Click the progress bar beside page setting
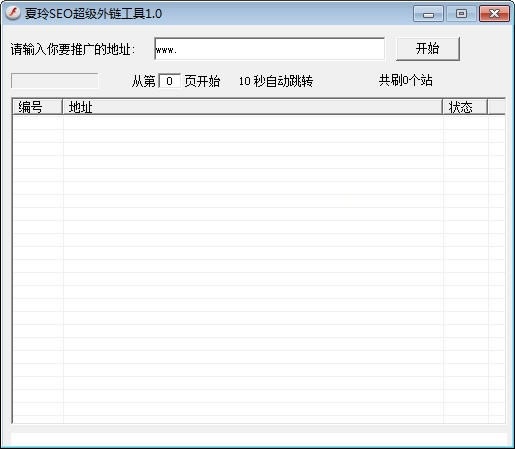Viewport: 515px width, 449px height. coord(55,81)
